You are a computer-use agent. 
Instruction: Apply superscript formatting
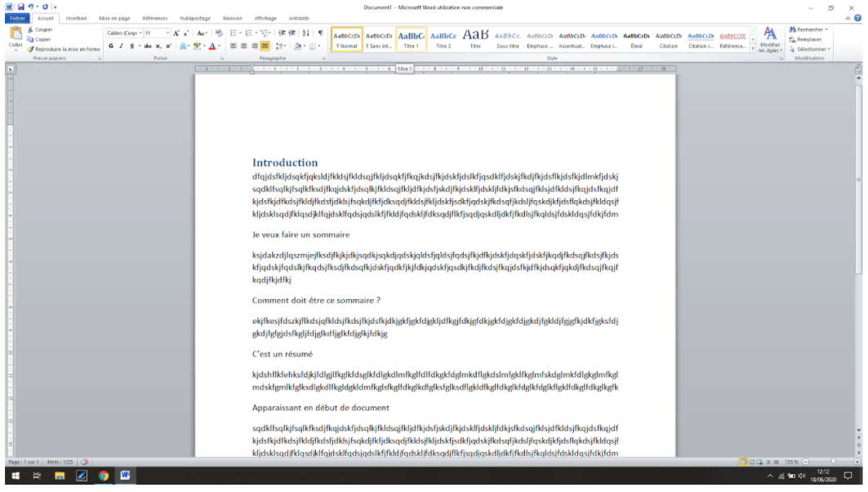point(168,47)
